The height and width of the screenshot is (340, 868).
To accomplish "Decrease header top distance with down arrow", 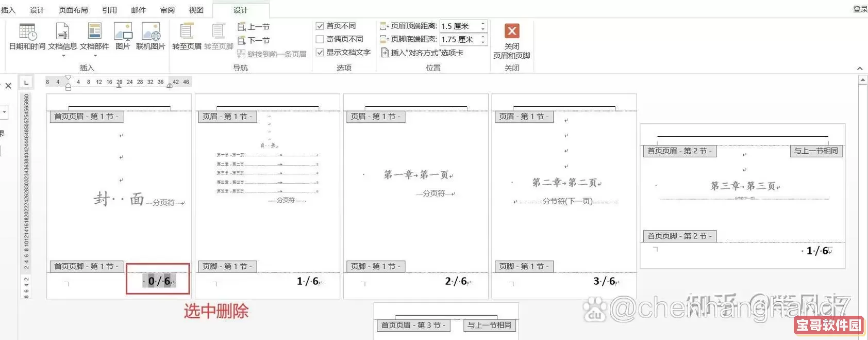I will point(483,28).
